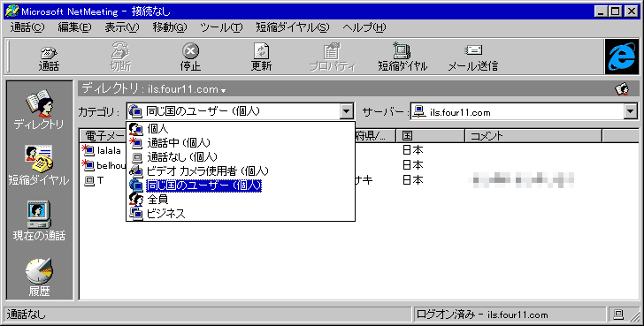The height and width of the screenshot is (326, 644).
Task: Open the 表示(V) menu
Action: pos(121,27)
